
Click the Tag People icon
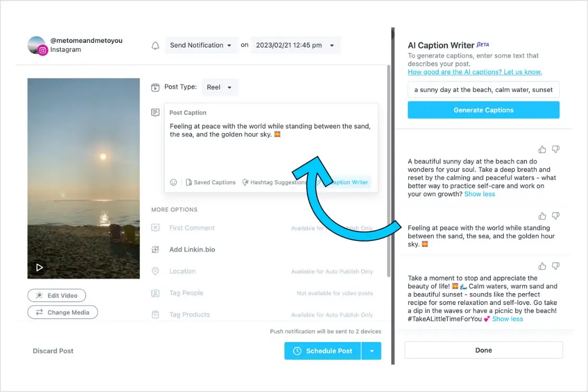[155, 293]
